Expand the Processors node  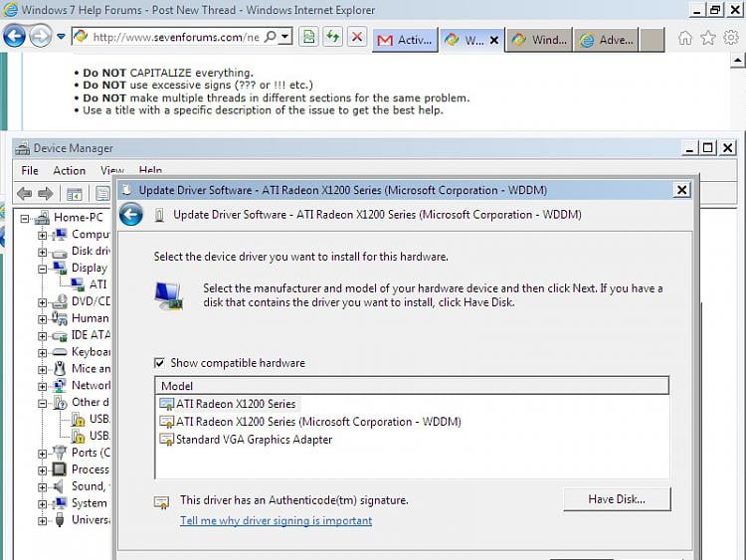[x=43, y=470]
